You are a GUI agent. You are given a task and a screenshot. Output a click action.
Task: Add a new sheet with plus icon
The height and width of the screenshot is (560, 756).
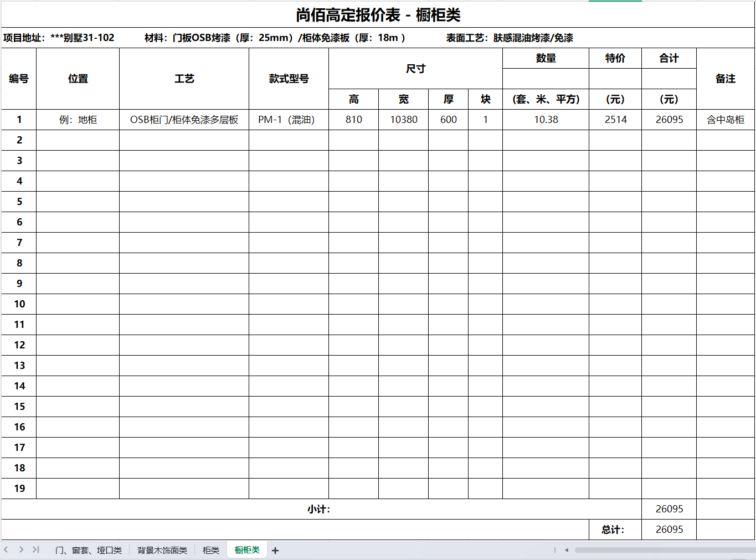click(x=275, y=550)
